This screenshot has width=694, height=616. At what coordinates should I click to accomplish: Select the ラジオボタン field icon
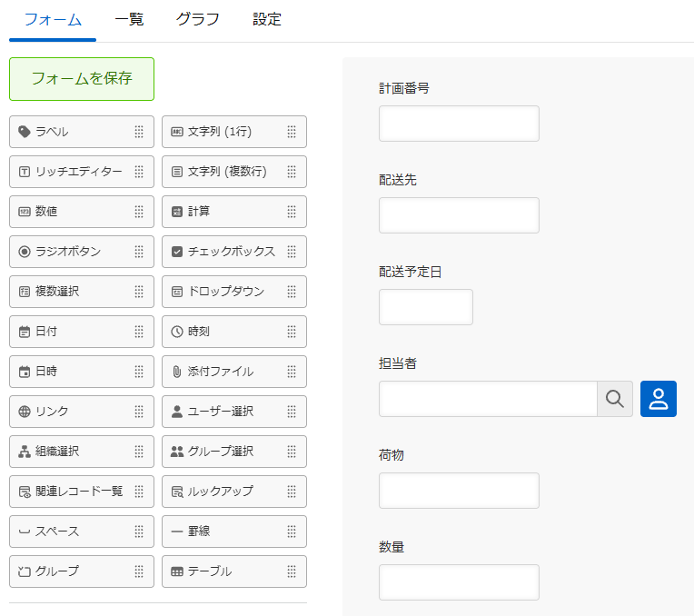25,252
